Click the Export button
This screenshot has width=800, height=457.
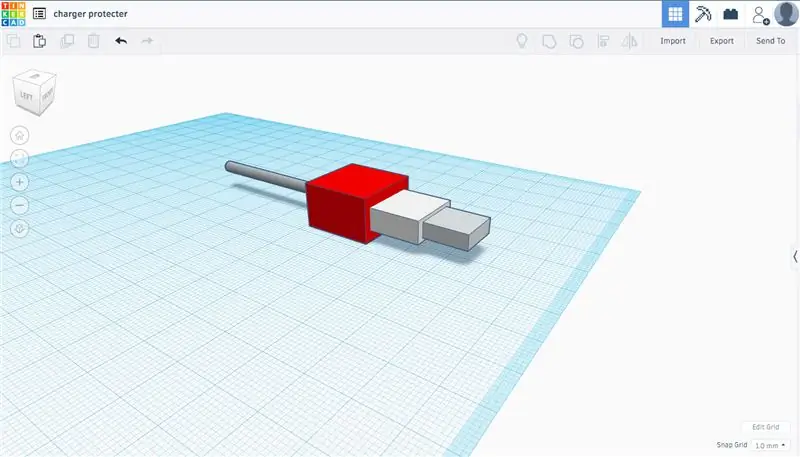[x=721, y=41]
